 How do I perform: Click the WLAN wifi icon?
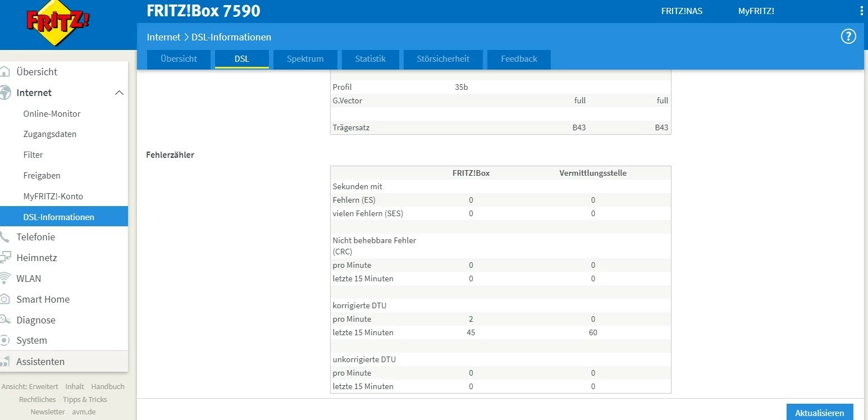point(5,279)
